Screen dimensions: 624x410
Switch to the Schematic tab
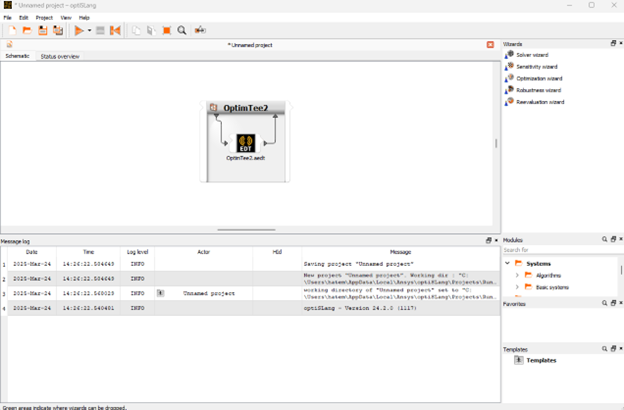[x=18, y=56]
